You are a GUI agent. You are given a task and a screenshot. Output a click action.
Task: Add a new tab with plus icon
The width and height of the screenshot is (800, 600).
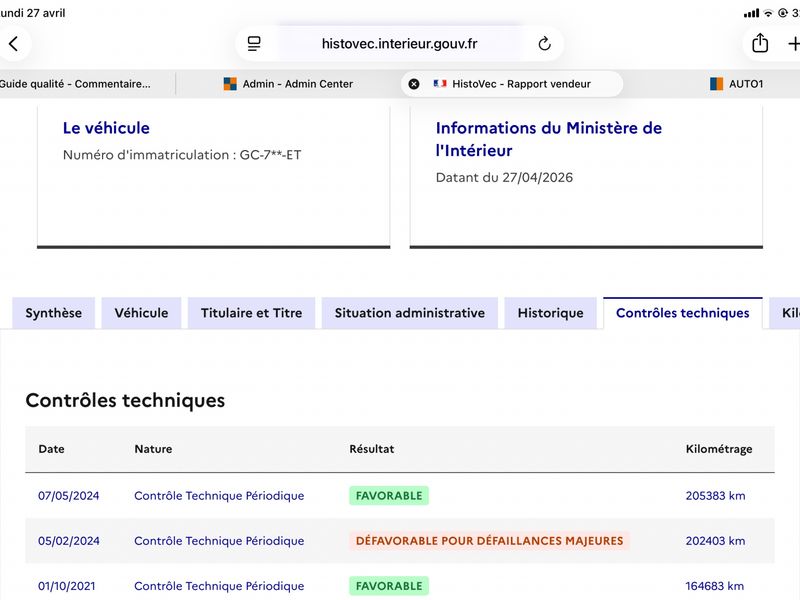[794, 44]
